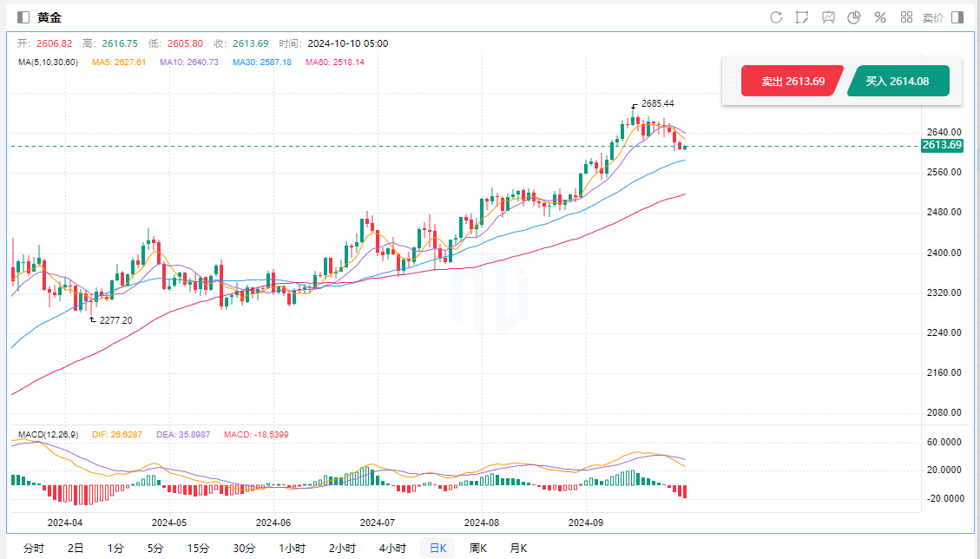
Task: Switch price type with 卖价 toggle
Action: pyautogui.click(x=933, y=17)
